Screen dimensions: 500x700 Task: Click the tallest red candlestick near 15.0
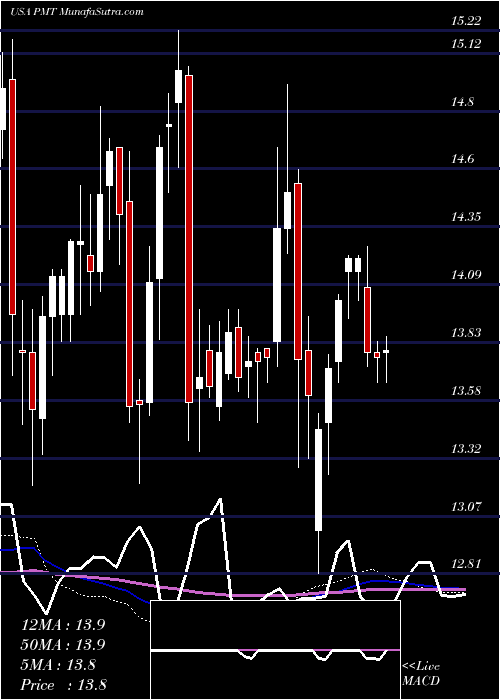(189, 239)
